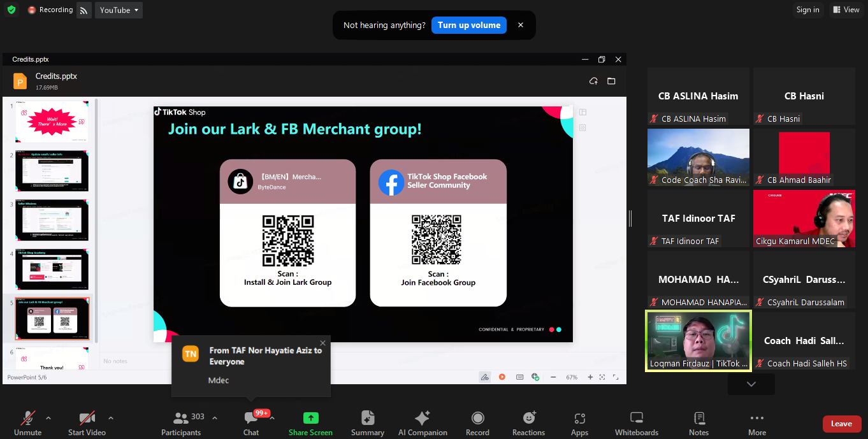The width and height of the screenshot is (868, 439).
Task: Click the PowerPoint file icon beside Credits.pptx
Action: pos(20,81)
